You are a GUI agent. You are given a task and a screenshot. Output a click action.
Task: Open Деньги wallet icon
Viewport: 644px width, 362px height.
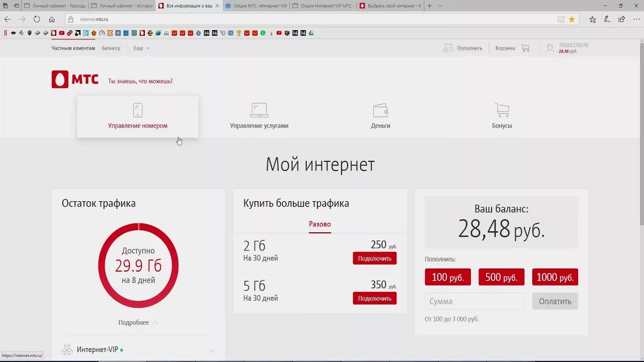(x=380, y=110)
